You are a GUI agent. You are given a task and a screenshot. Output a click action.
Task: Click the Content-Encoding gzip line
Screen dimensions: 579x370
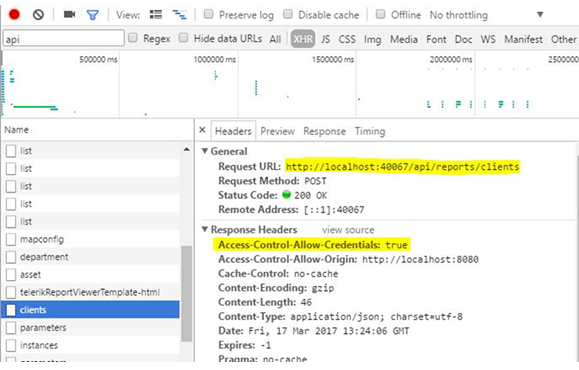[x=276, y=288]
